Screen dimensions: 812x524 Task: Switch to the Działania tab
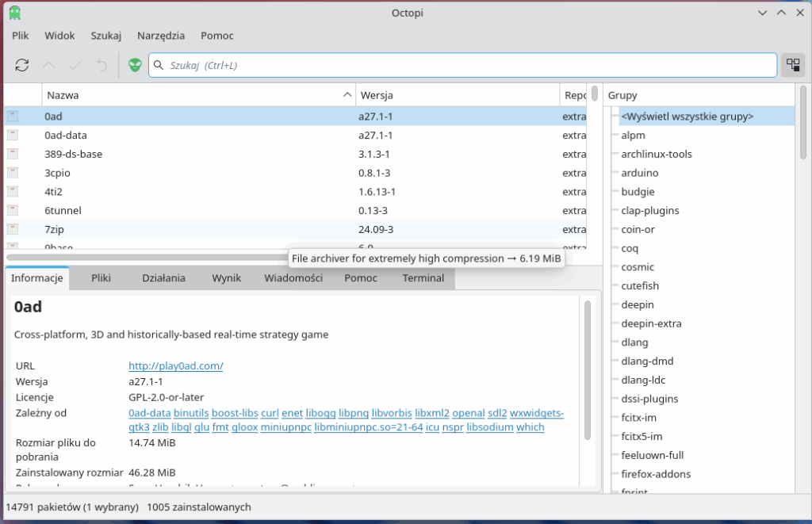click(163, 278)
